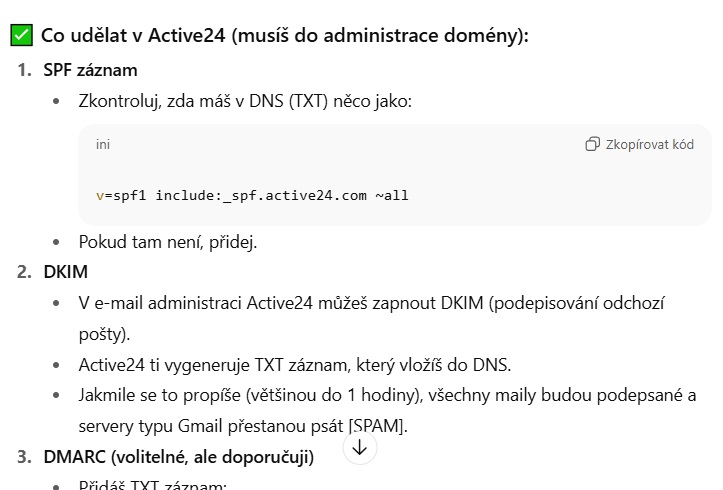Screen dimensions: 723x490
Task: Click the copy code icon
Action: [x=592, y=144]
